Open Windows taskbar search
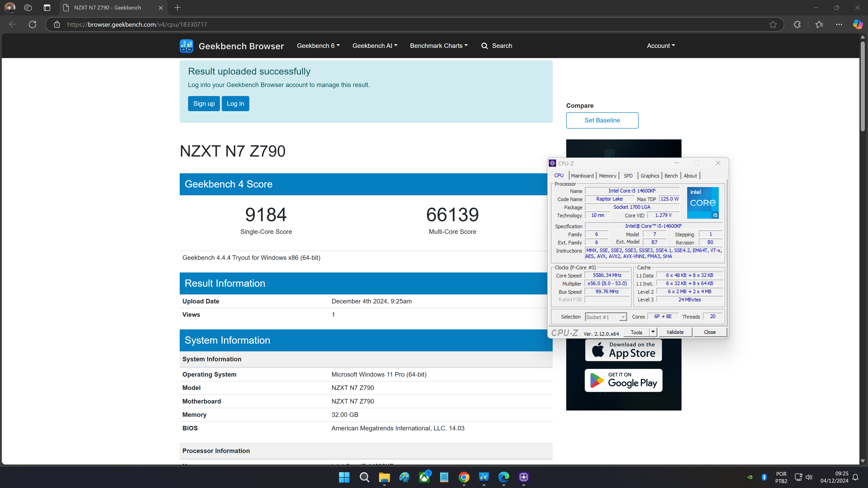This screenshot has height=488, width=868. pos(364,477)
